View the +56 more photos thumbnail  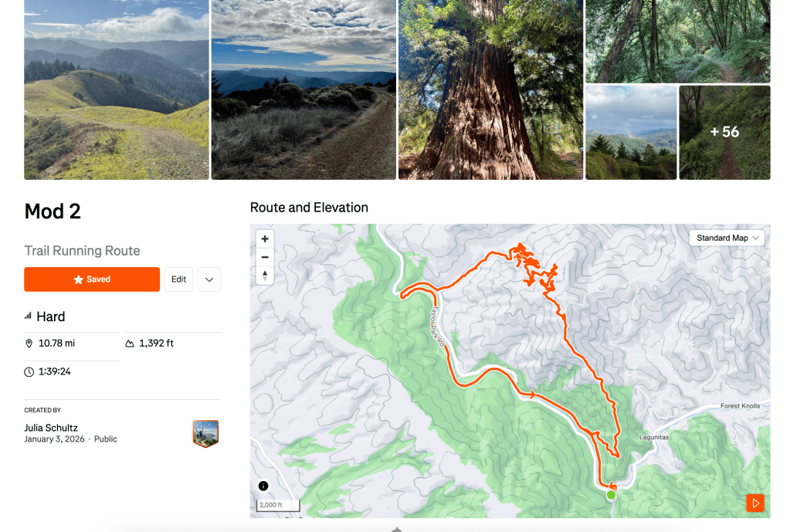click(724, 132)
